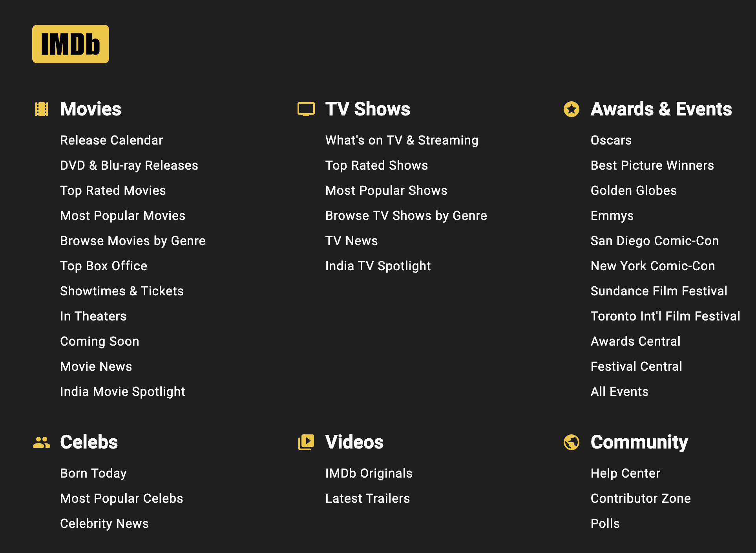Screen dimensions: 756x553
Task: Click the film strip Movies icon
Action: pos(42,109)
